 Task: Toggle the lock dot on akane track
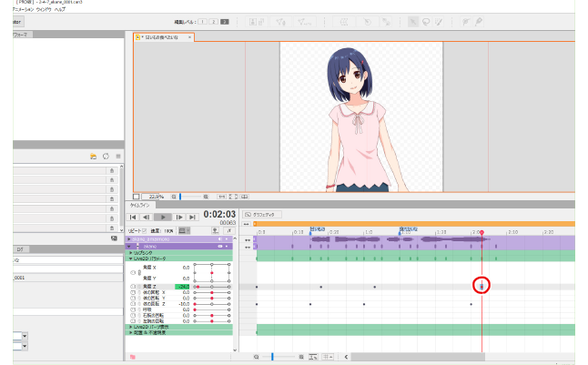pos(227,247)
